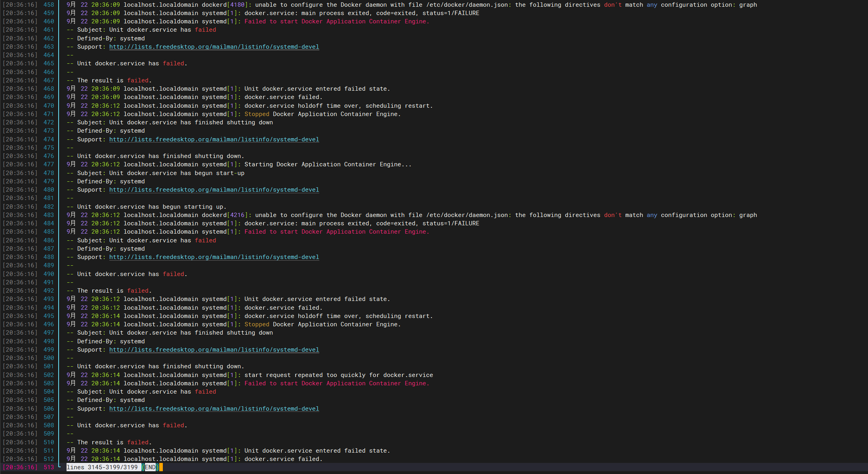Click 'entered failed state.' on line 493
The image size is (868, 474).
[353, 299]
